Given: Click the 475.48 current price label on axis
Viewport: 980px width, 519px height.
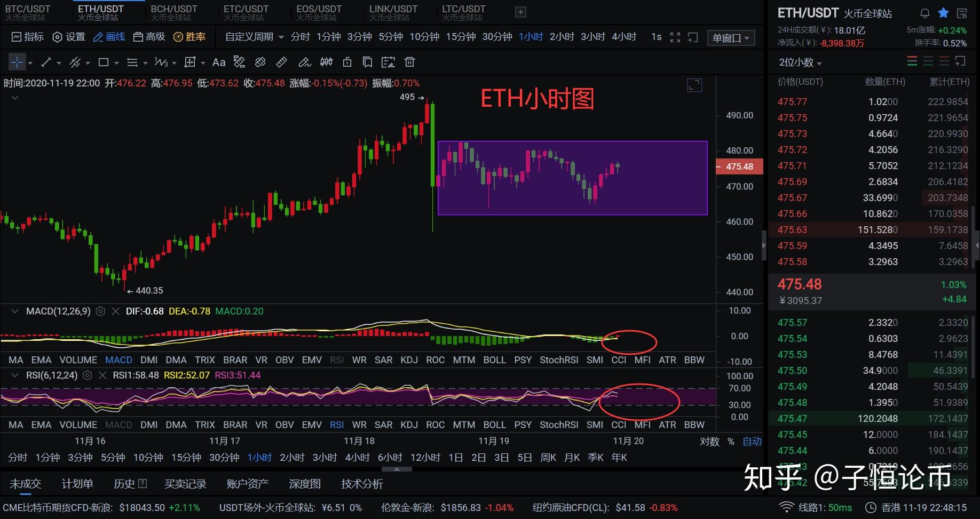Looking at the screenshot, I should click(x=739, y=166).
